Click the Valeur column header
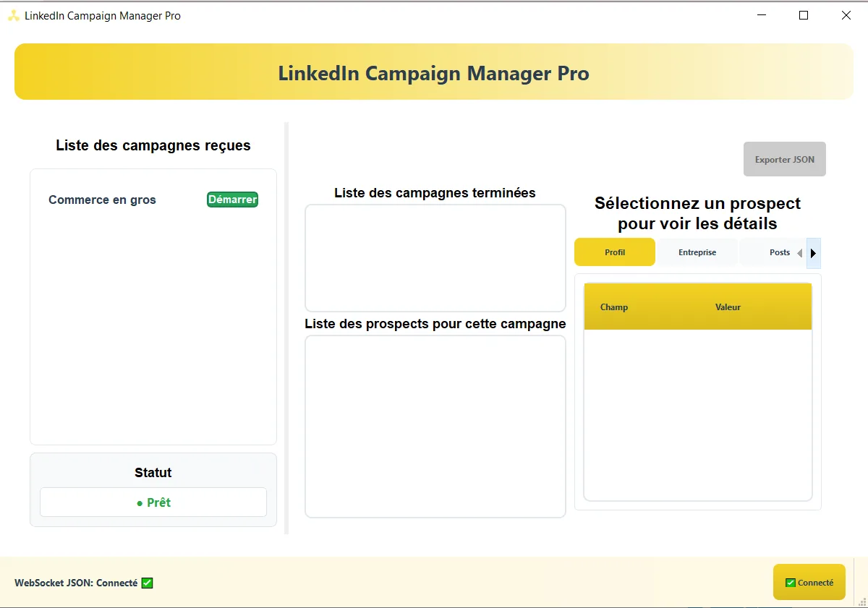This screenshot has width=868, height=608. [x=728, y=307]
